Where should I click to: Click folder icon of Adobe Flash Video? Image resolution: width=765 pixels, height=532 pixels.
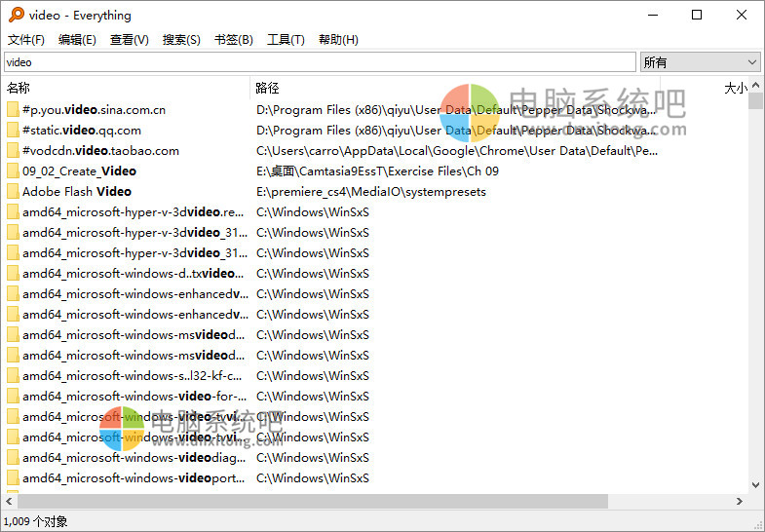tap(13, 192)
